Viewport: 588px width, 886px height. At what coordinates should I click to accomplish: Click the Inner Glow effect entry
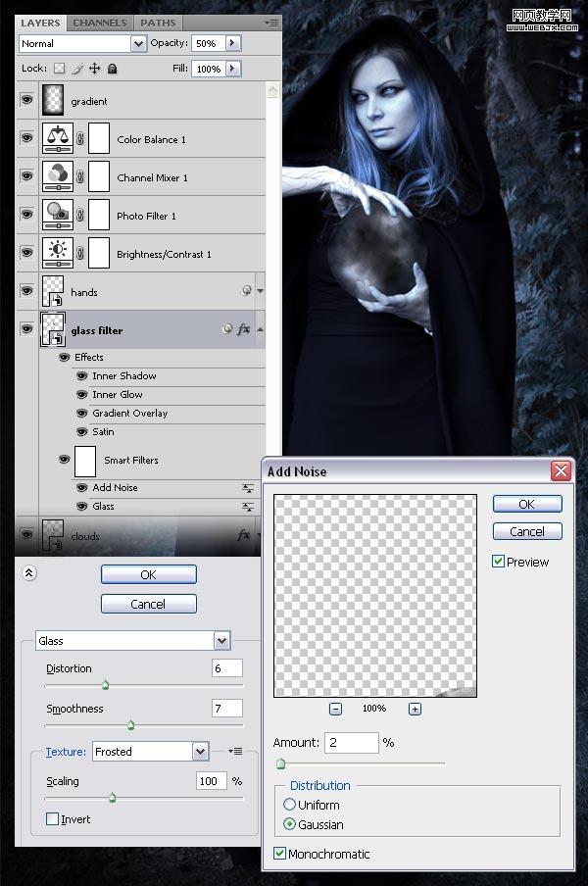click(118, 394)
